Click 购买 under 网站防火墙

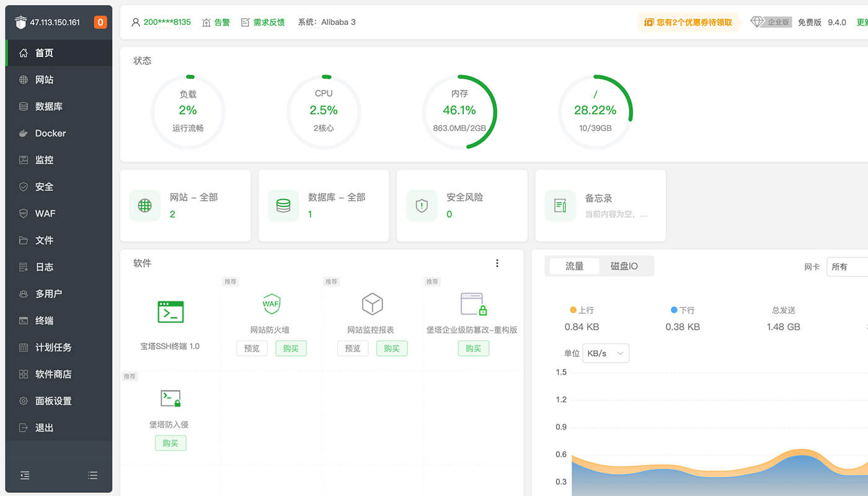291,348
